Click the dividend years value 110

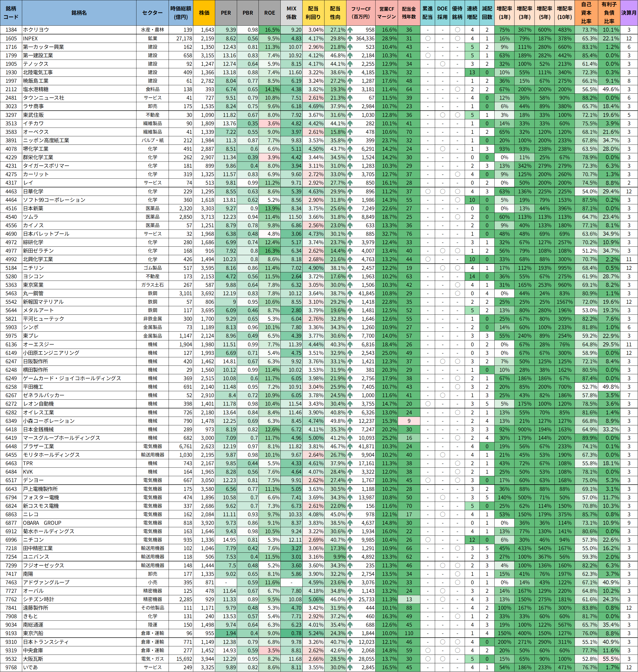[409, 633]
